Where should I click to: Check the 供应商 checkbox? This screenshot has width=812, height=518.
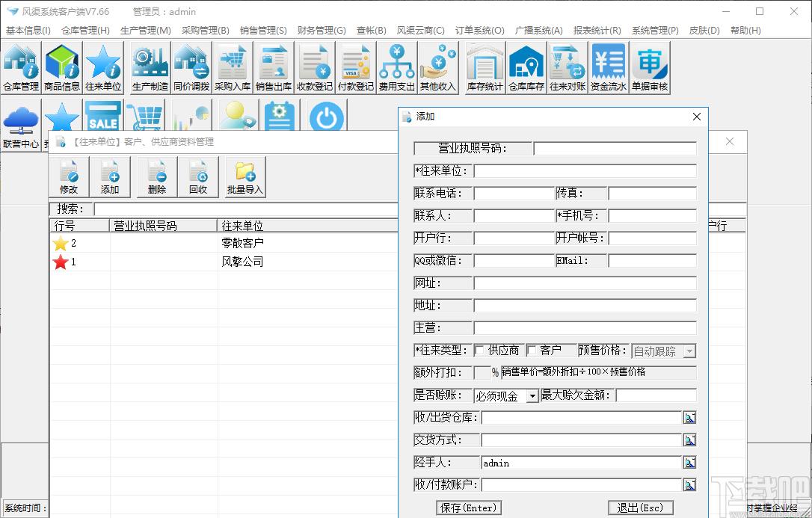click(479, 351)
